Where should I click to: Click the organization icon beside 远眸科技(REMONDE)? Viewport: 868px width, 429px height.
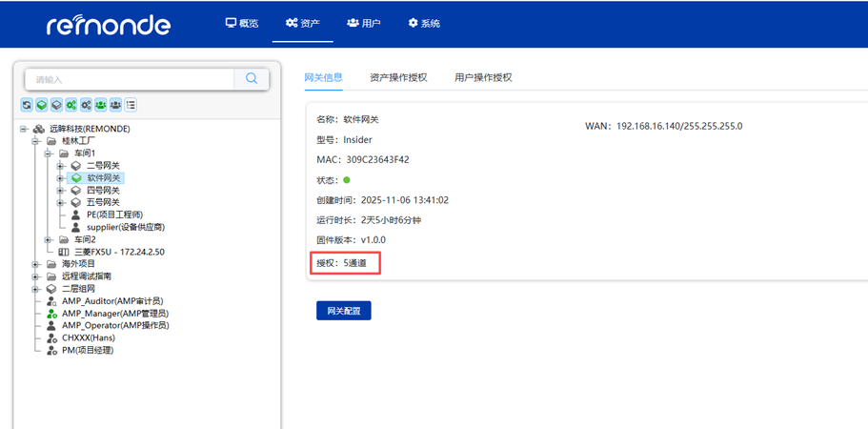[39, 129]
